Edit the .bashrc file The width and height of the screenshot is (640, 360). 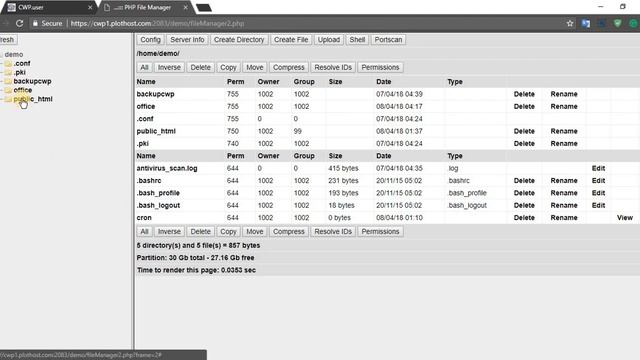tap(598, 180)
